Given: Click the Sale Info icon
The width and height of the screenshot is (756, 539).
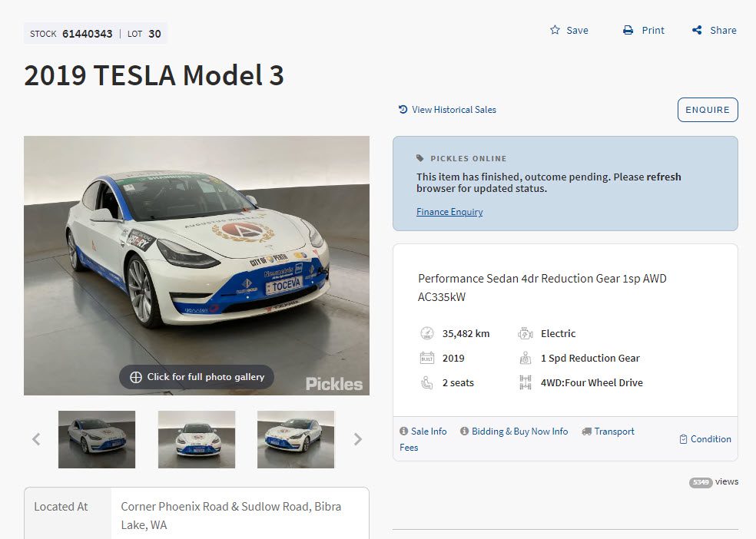Looking at the screenshot, I should click(404, 432).
